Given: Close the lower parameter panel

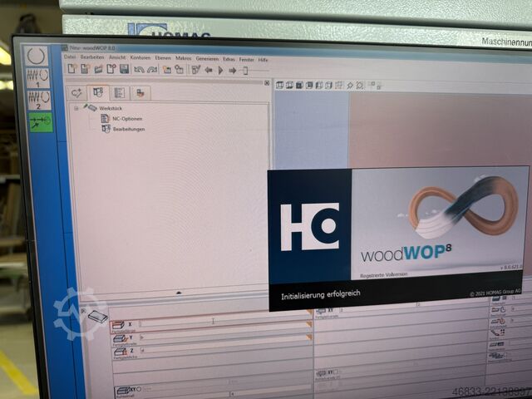Looking at the screenshot, I should (x=83, y=310).
